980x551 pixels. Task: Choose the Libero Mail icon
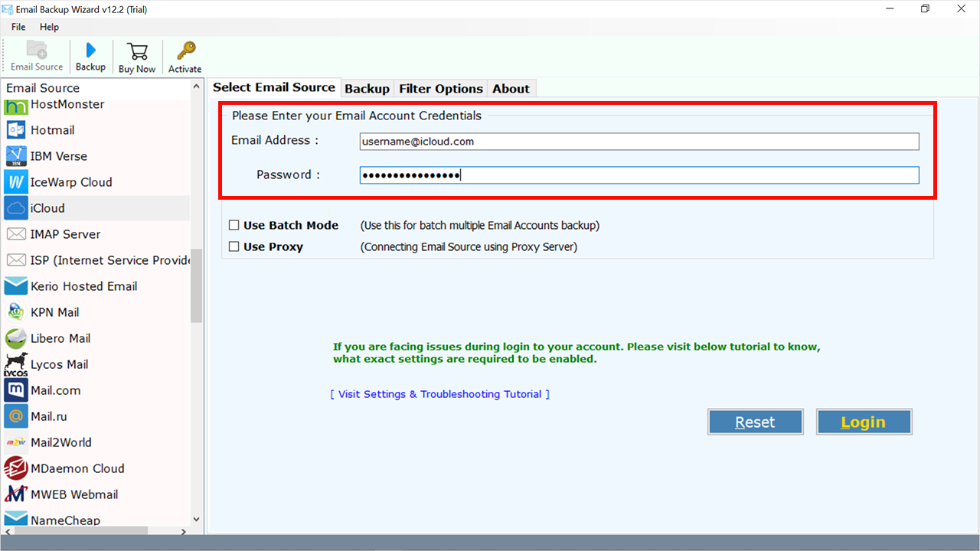16,338
